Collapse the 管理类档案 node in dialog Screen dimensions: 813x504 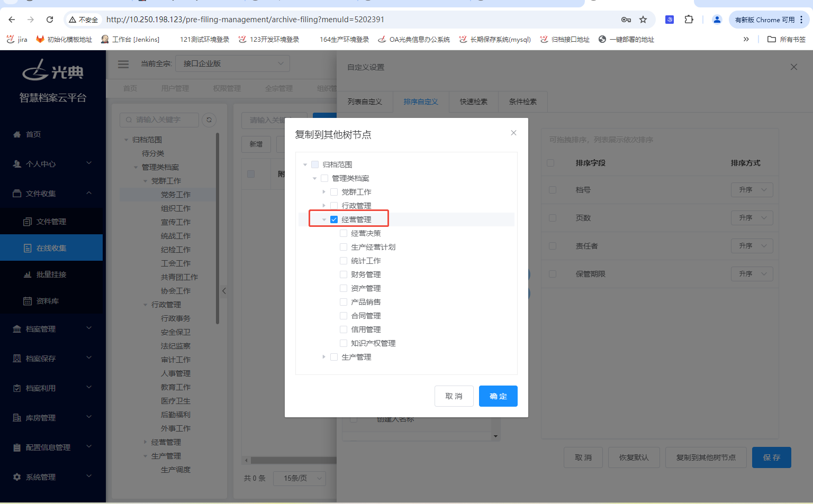[x=314, y=178]
